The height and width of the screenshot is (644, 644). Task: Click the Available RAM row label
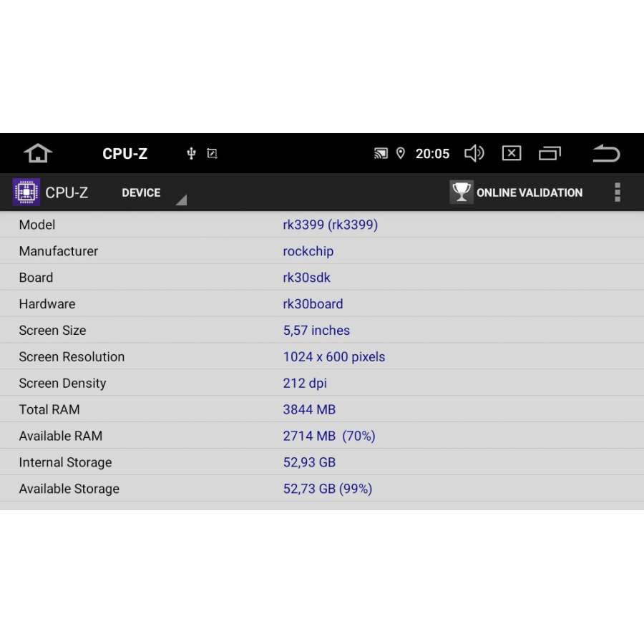tap(60, 436)
